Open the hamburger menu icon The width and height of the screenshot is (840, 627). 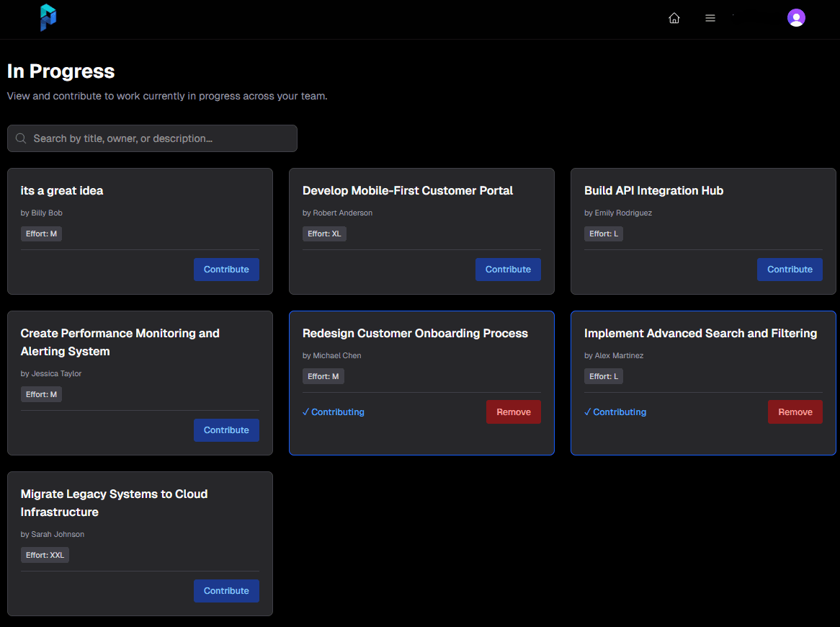tap(710, 18)
